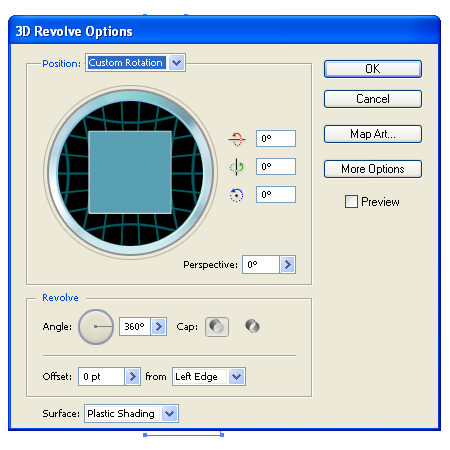The image size is (450, 450).
Task: Click the blue Z-axis rotation icon
Action: click(x=237, y=195)
